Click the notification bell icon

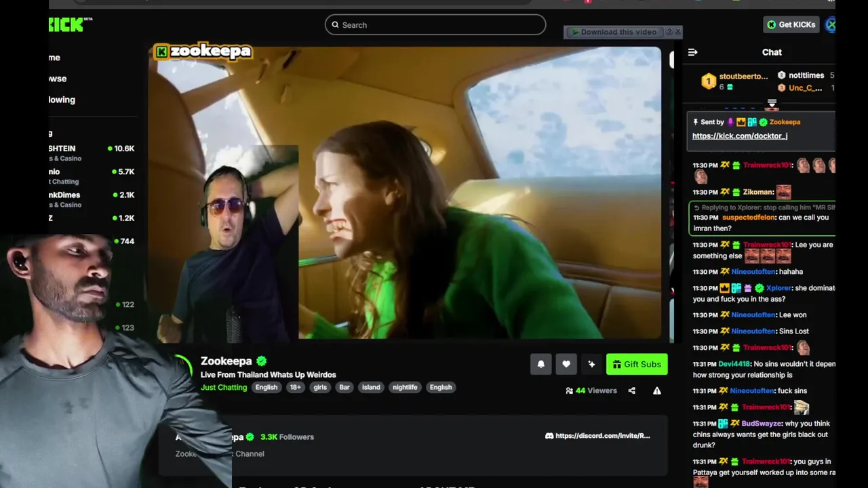coord(541,365)
